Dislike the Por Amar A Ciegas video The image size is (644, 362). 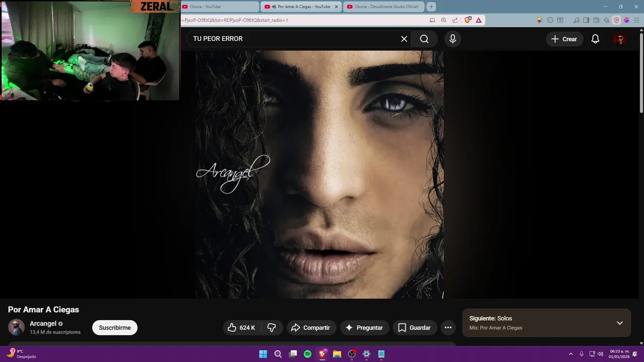click(272, 328)
